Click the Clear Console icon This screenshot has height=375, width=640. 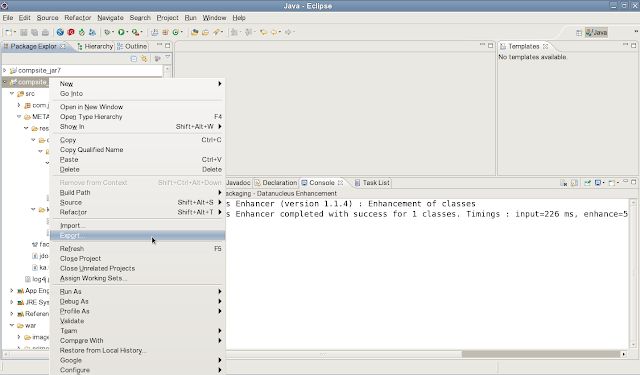coord(564,183)
